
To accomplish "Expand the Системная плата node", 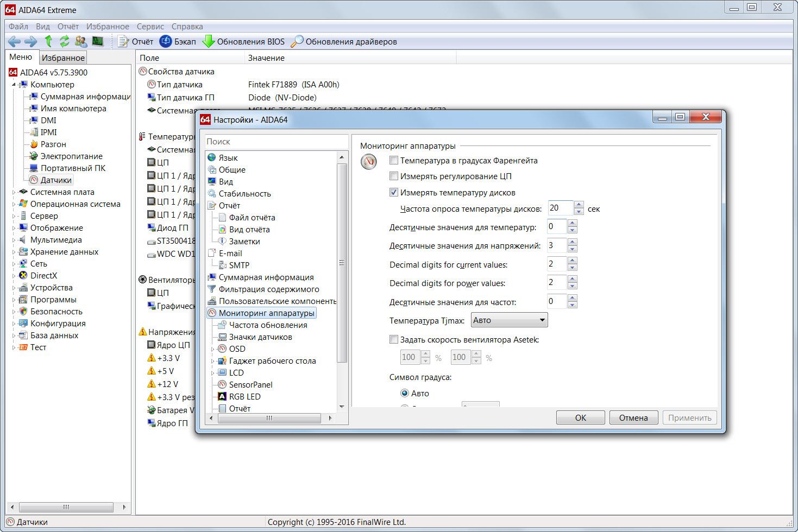I will pyautogui.click(x=14, y=192).
